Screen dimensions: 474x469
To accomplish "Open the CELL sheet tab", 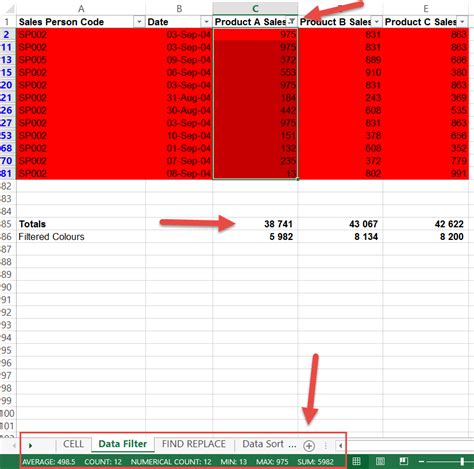I will (x=73, y=444).
